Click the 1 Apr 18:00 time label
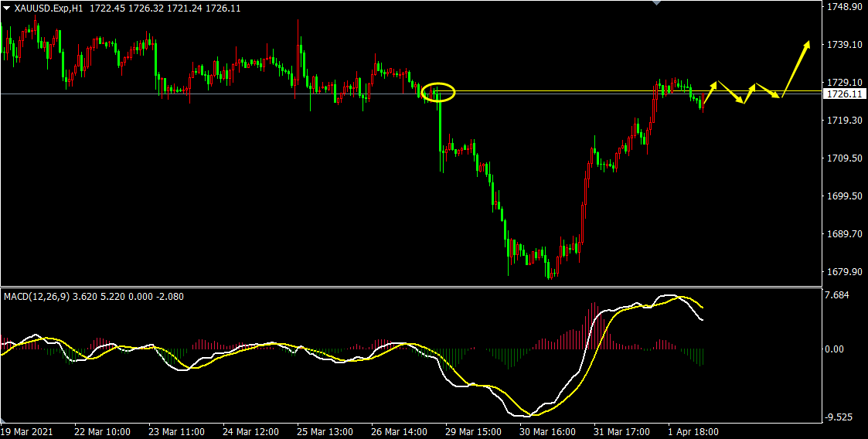 693,431
